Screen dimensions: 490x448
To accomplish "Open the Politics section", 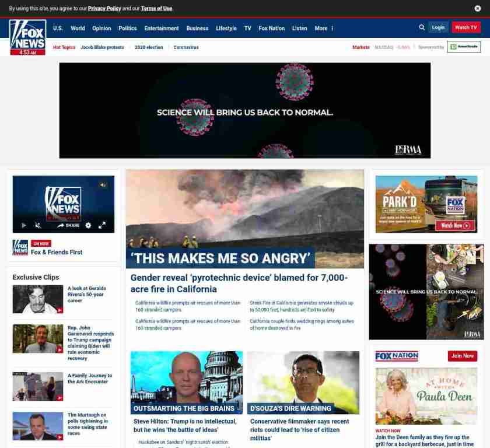I will [x=127, y=28].
